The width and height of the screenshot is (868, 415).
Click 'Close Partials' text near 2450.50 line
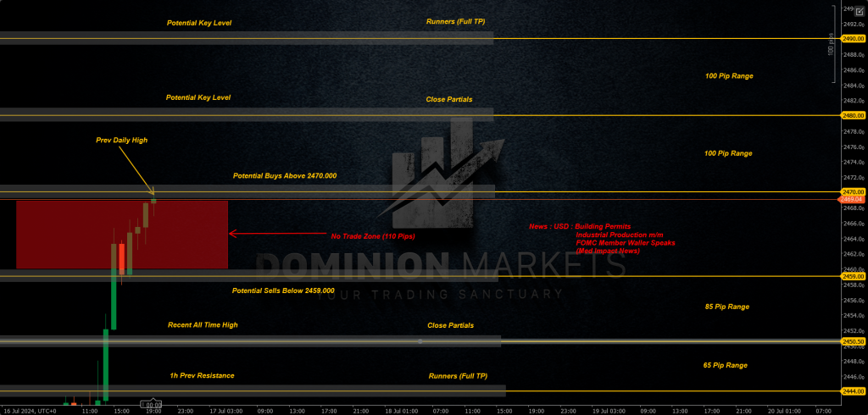click(451, 325)
